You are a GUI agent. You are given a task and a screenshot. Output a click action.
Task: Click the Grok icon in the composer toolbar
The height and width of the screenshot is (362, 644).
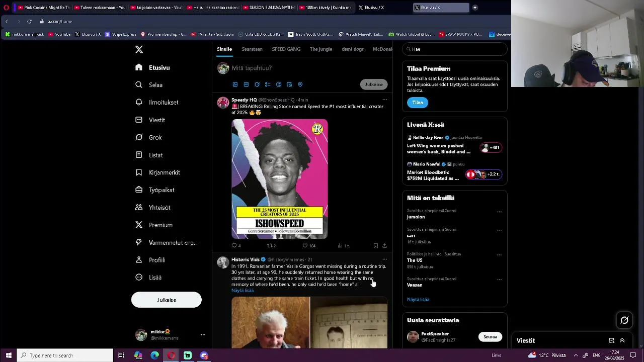(257, 84)
